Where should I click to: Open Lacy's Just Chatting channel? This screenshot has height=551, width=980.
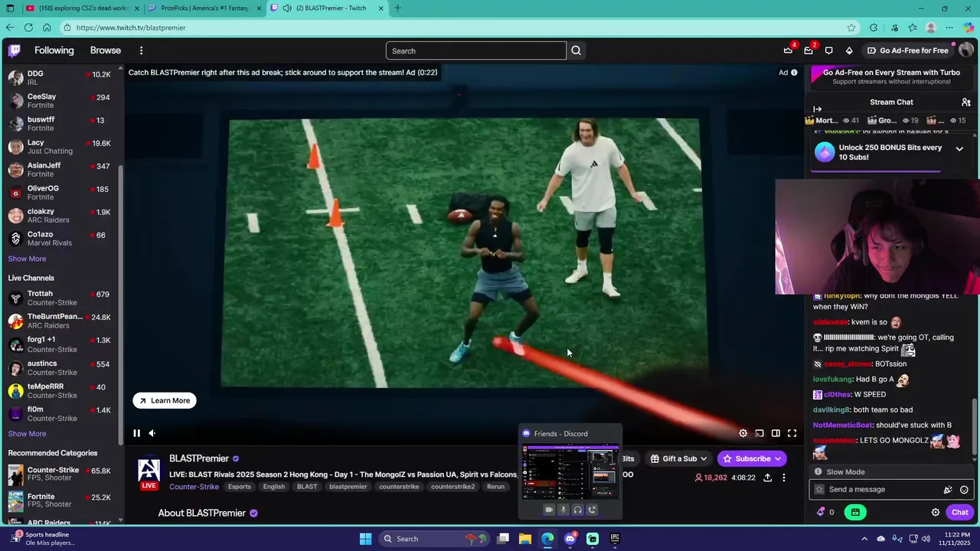click(x=61, y=147)
